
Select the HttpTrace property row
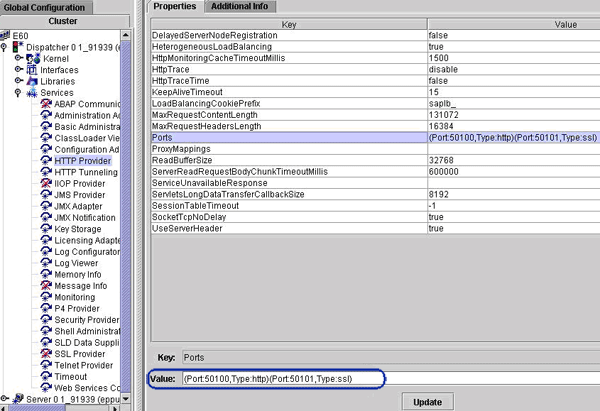375,70
